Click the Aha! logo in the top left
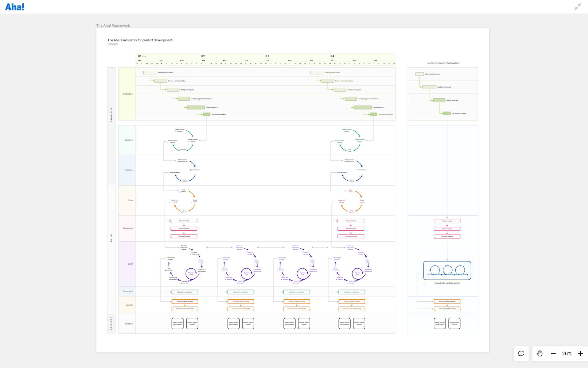Viewport: 588px width, 368px height. coord(14,6)
